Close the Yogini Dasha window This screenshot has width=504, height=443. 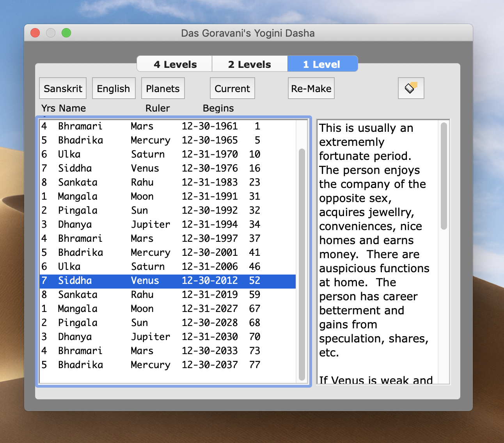click(x=35, y=33)
